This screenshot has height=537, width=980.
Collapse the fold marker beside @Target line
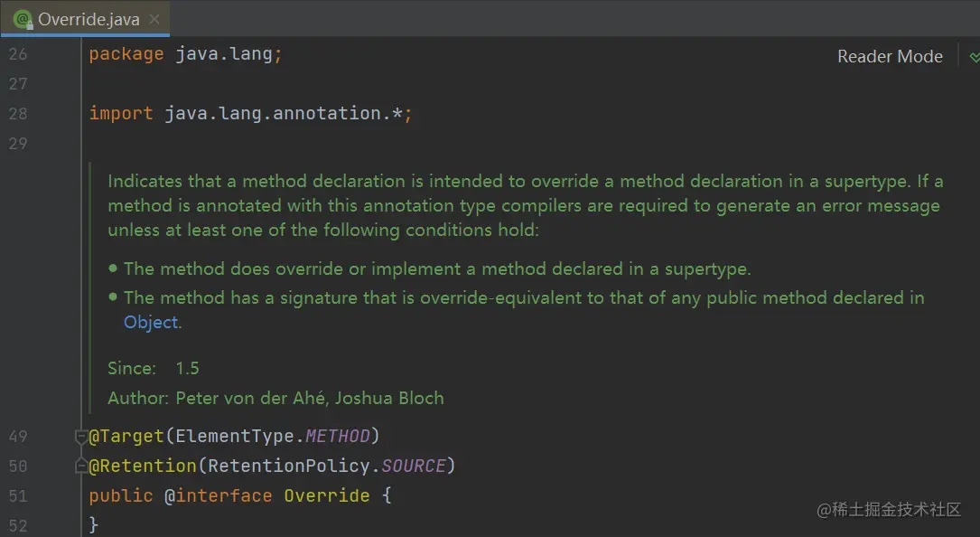(80, 437)
